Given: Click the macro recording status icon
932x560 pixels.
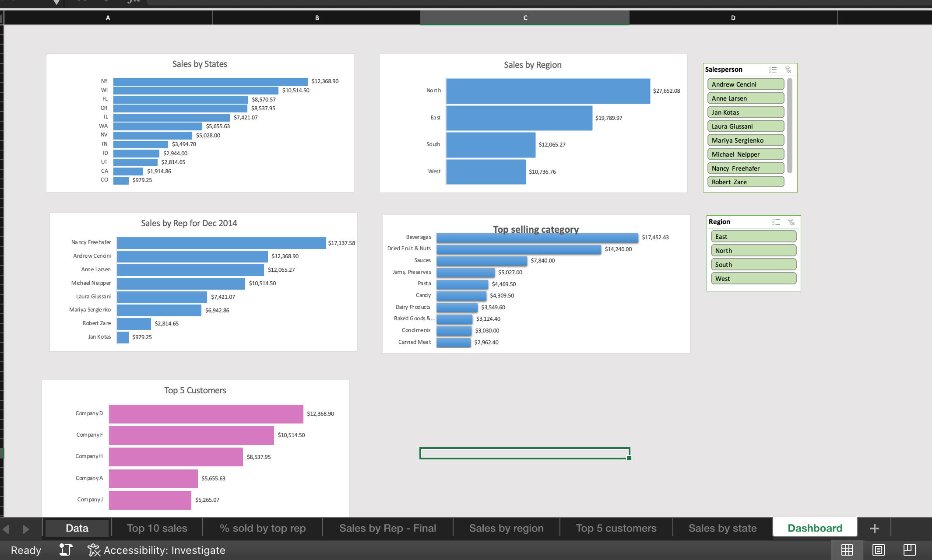Looking at the screenshot, I should pos(66,550).
